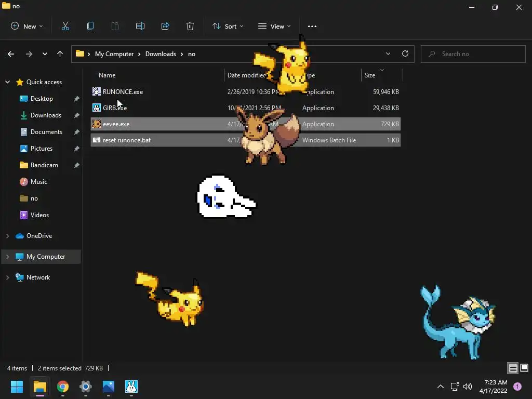This screenshot has width=532, height=399.
Task: Select the reset runonce.bat file
Action: click(x=245, y=140)
